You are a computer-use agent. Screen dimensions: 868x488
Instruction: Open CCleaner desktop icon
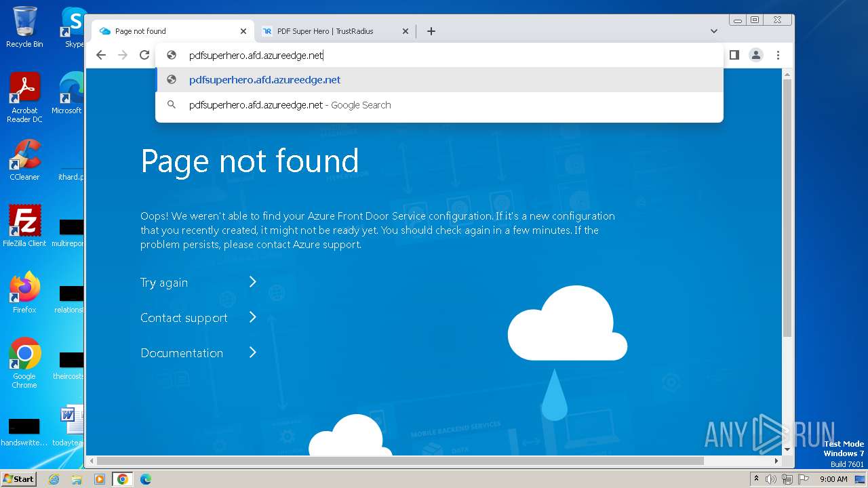24,160
